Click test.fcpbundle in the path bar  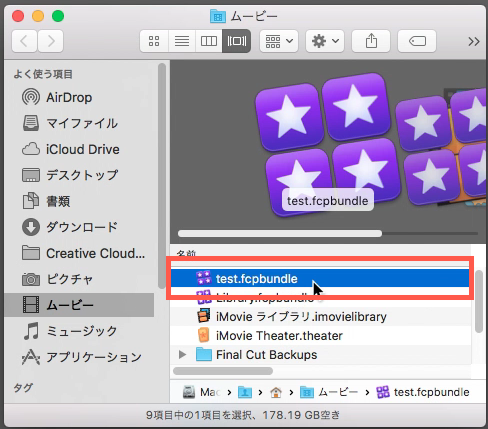[423, 392]
